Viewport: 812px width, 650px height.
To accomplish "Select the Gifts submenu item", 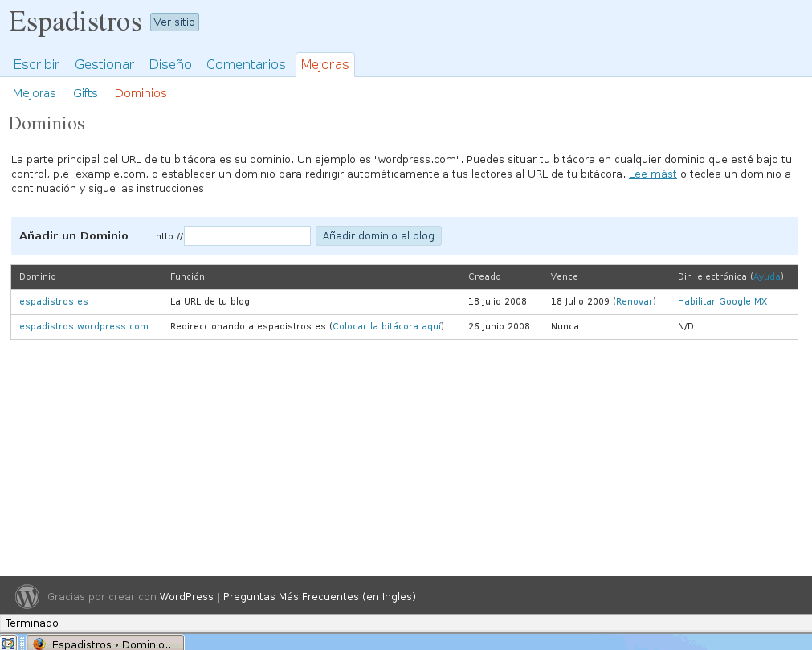I will 85,93.
